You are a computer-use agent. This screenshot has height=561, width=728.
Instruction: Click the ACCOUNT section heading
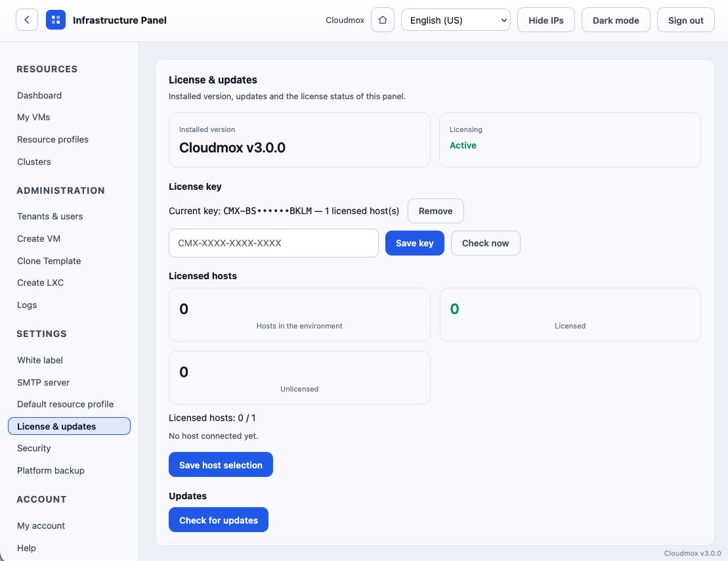click(x=42, y=499)
